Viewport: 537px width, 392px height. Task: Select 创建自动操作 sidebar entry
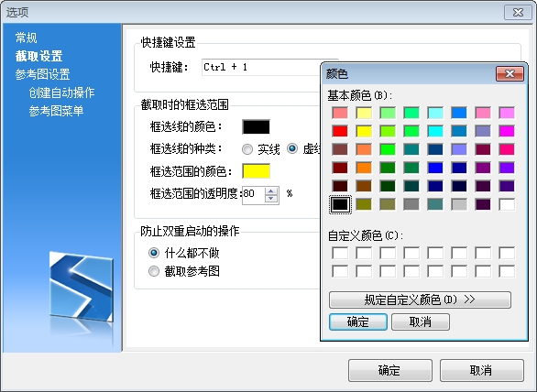(x=61, y=93)
